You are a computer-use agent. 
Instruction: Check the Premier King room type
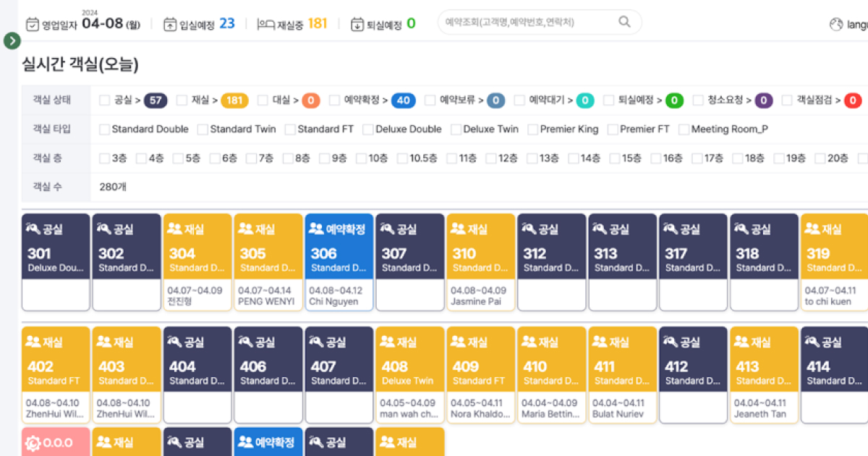(533, 130)
